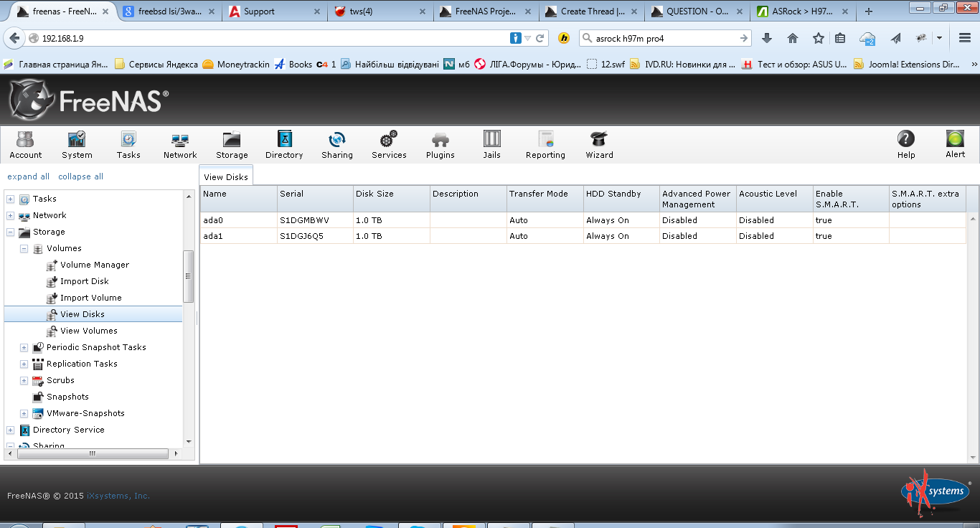The height and width of the screenshot is (528, 980).
Task: Reload the page with refresh icon
Action: click(x=541, y=38)
